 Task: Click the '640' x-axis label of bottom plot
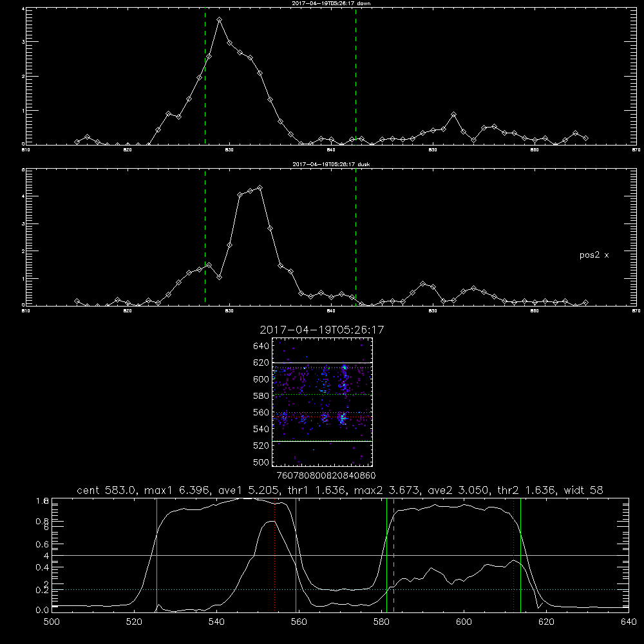click(x=629, y=622)
